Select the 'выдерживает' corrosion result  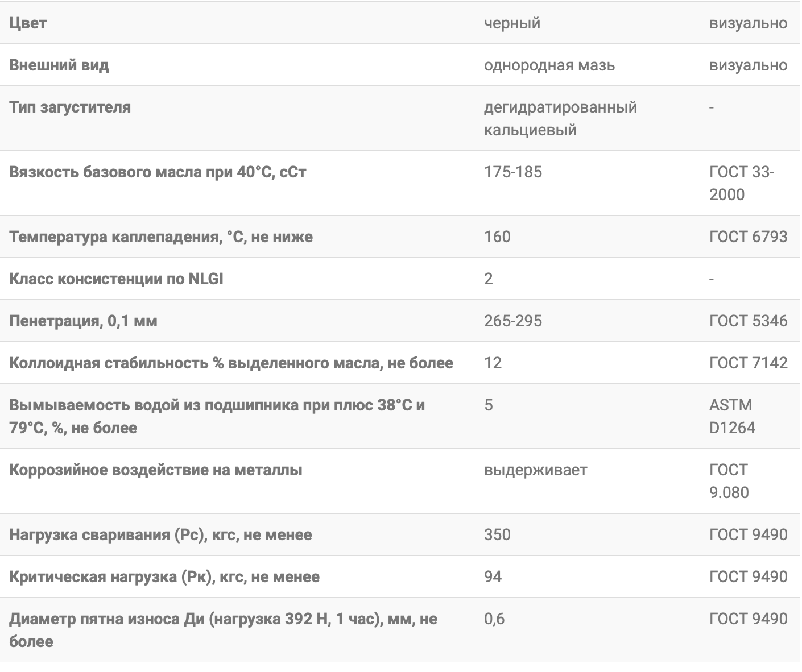[x=536, y=470]
